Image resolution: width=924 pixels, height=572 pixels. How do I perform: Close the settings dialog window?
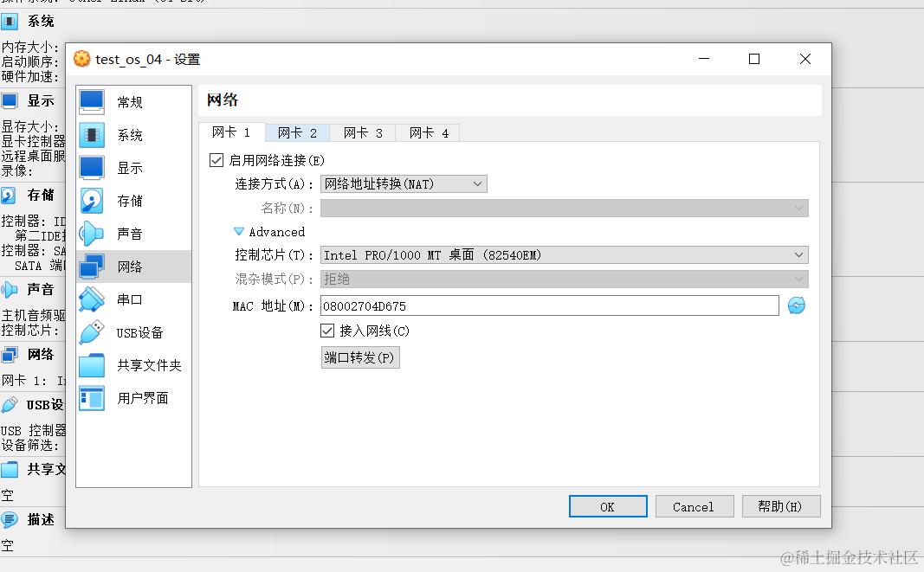[805, 59]
